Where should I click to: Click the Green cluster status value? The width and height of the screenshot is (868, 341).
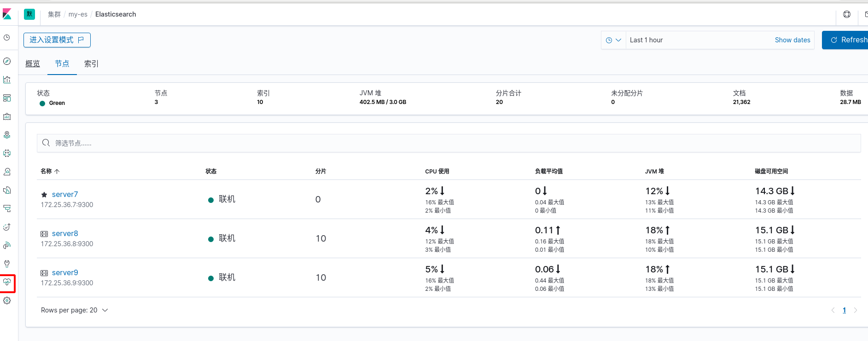(57, 103)
